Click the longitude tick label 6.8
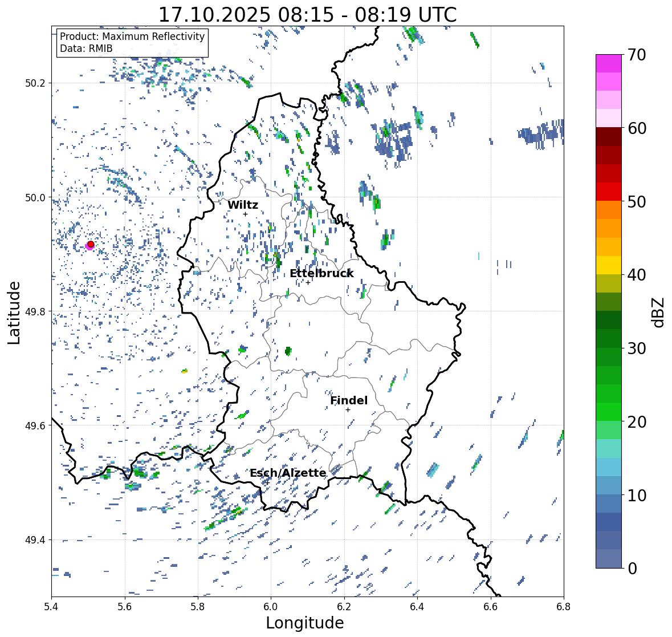 (x=564, y=607)
